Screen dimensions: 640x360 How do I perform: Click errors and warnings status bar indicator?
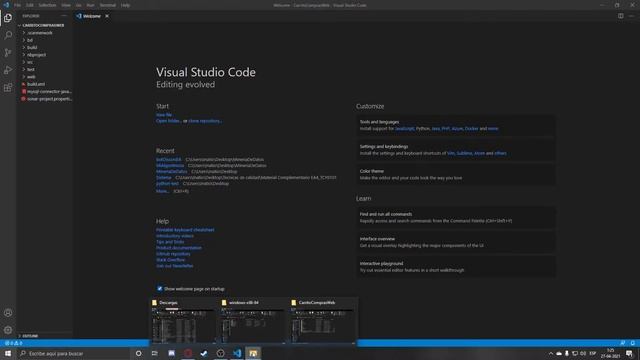[13, 343]
